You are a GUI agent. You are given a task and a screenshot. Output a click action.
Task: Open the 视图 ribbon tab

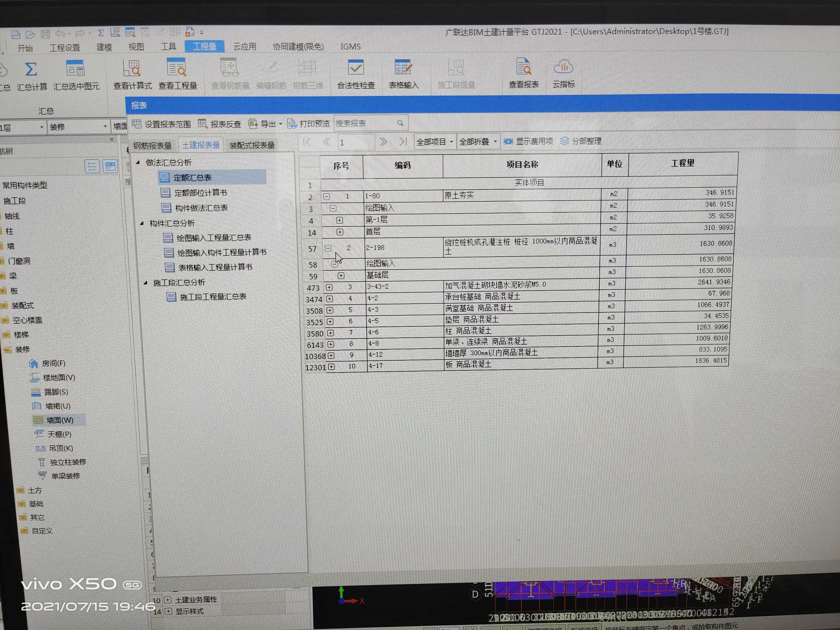(x=136, y=47)
